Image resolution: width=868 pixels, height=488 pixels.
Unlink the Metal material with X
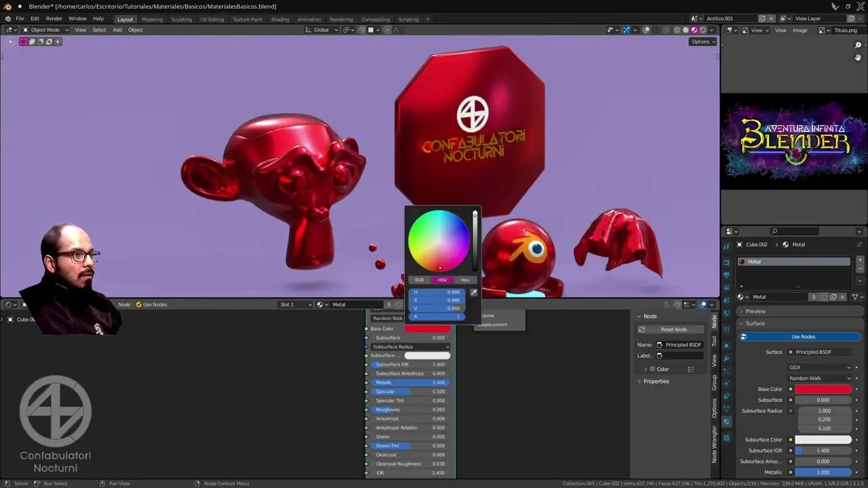pyautogui.click(x=844, y=297)
